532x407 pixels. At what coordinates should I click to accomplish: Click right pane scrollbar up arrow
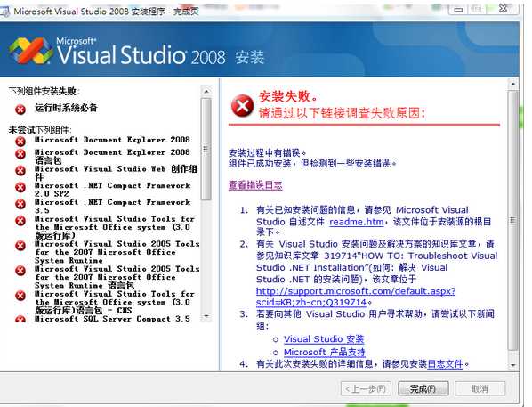pos(512,84)
